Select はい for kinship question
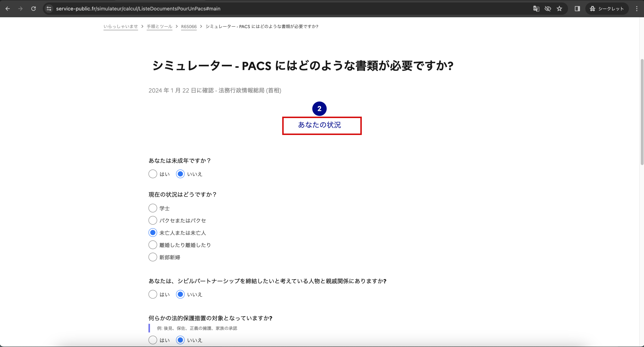Screen dimensions: 644x347 point(153,294)
